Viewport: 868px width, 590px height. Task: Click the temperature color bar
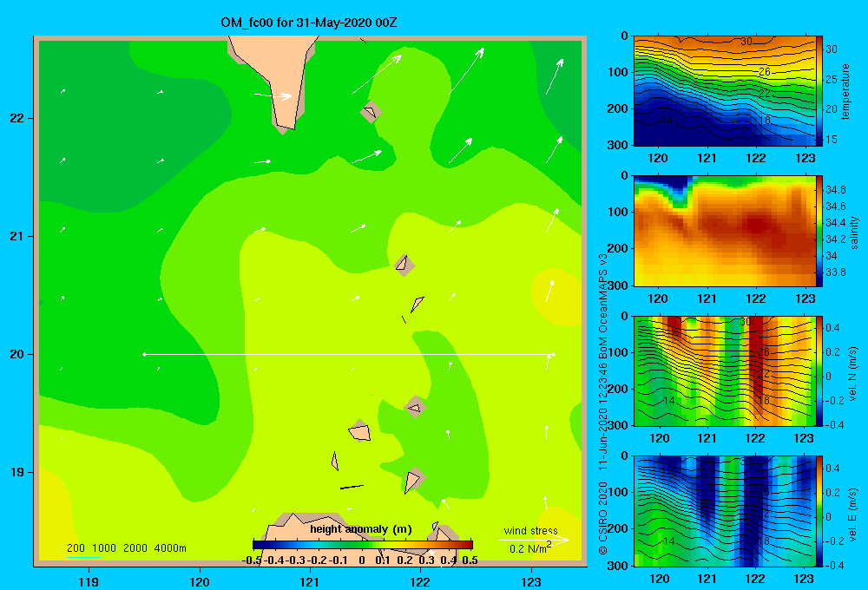[x=819, y=91]
